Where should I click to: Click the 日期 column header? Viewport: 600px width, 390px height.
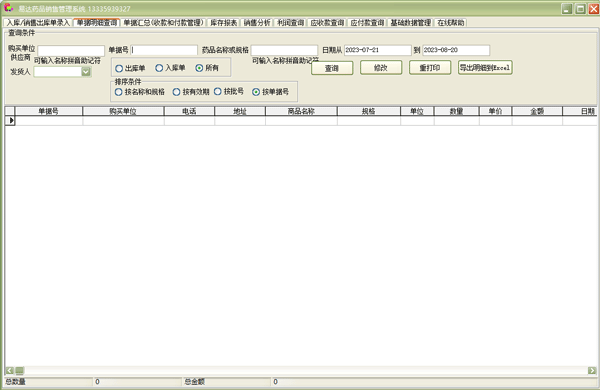click(580, 111)
